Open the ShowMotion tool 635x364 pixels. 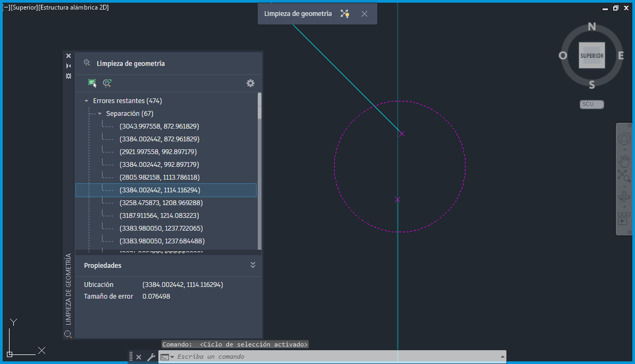click(624, 219)
